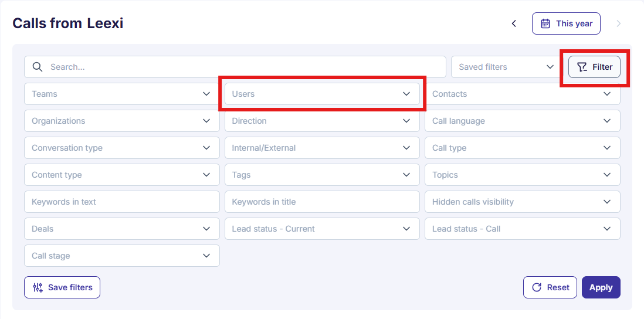This screenshot has height=319, width=644.
Task: Open the Saved filters dropdown
Action: pos(507,67)
